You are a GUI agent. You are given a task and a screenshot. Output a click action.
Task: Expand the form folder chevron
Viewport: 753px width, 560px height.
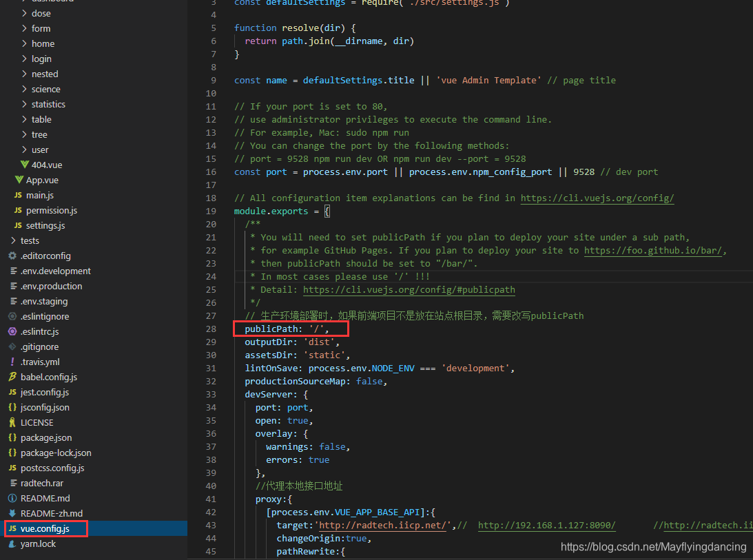pos(24,28)
